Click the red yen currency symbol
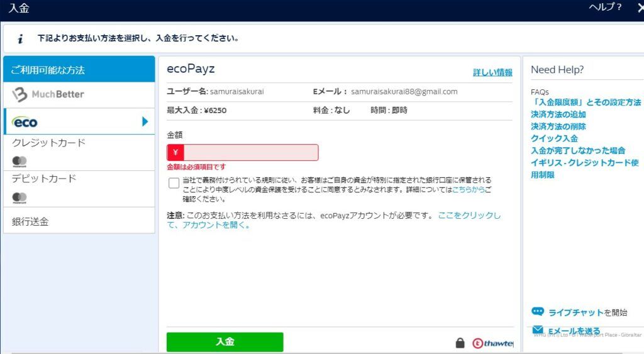 tap(175, 152)
